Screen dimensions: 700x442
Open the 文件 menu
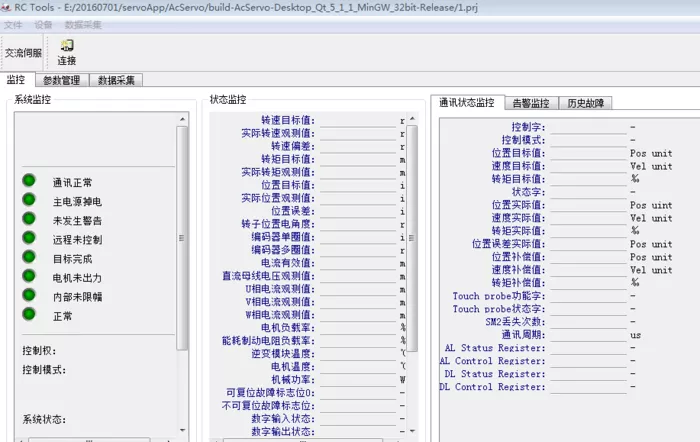(13, 25)
